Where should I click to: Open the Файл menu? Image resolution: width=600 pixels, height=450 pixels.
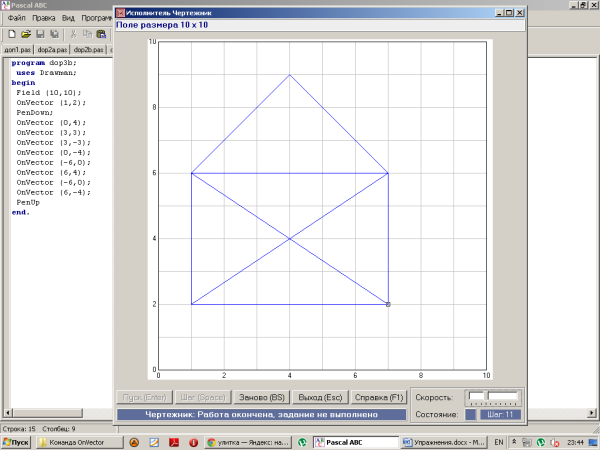pyautogui.click(x=16, y=19)
